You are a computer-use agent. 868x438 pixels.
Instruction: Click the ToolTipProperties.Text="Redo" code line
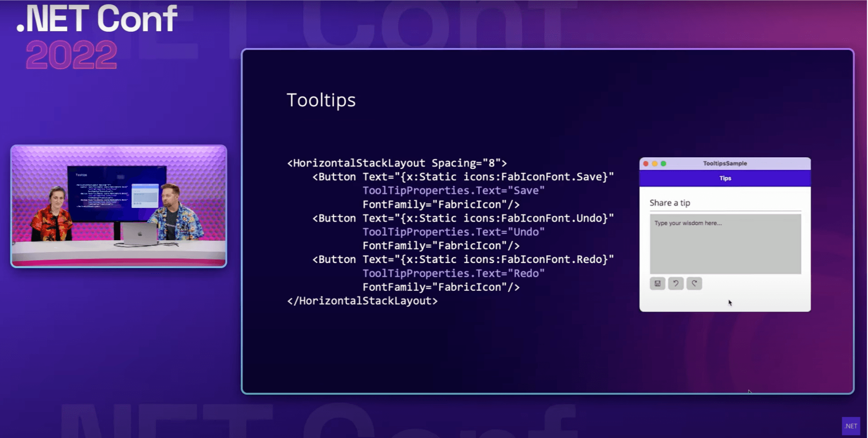tap(453, 274)
